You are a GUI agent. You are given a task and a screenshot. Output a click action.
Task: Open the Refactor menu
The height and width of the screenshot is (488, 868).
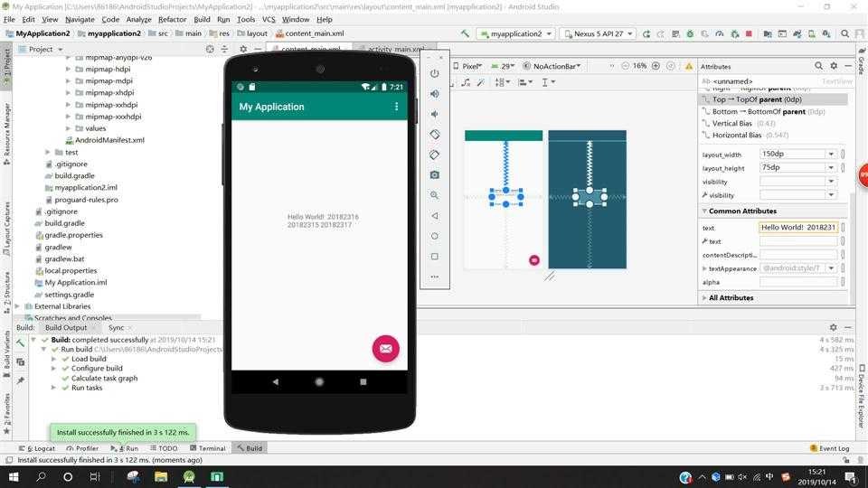(172, 19)
